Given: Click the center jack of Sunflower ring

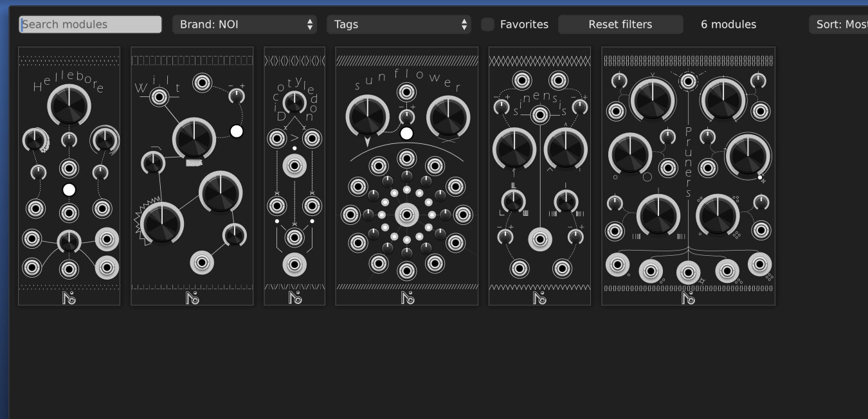Looking at the screenshot, I should (x=406, y=215).
